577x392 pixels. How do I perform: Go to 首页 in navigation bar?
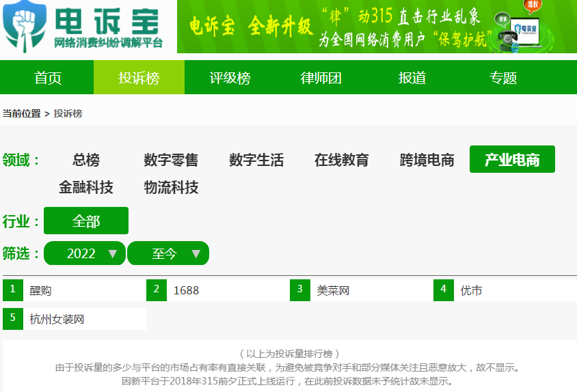click(48, 78)
